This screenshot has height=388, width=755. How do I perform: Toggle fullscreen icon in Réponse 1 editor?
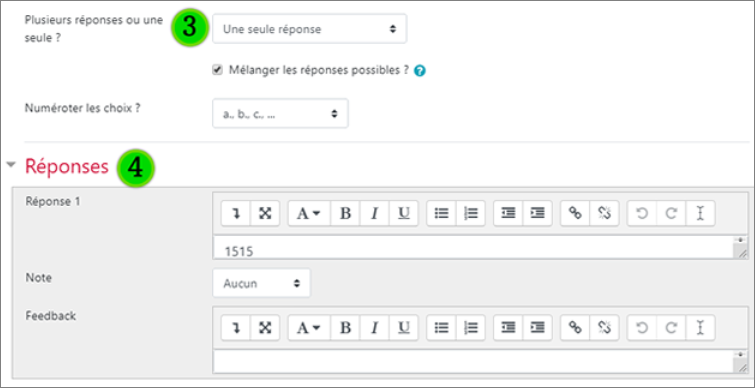tap(265, 213)
